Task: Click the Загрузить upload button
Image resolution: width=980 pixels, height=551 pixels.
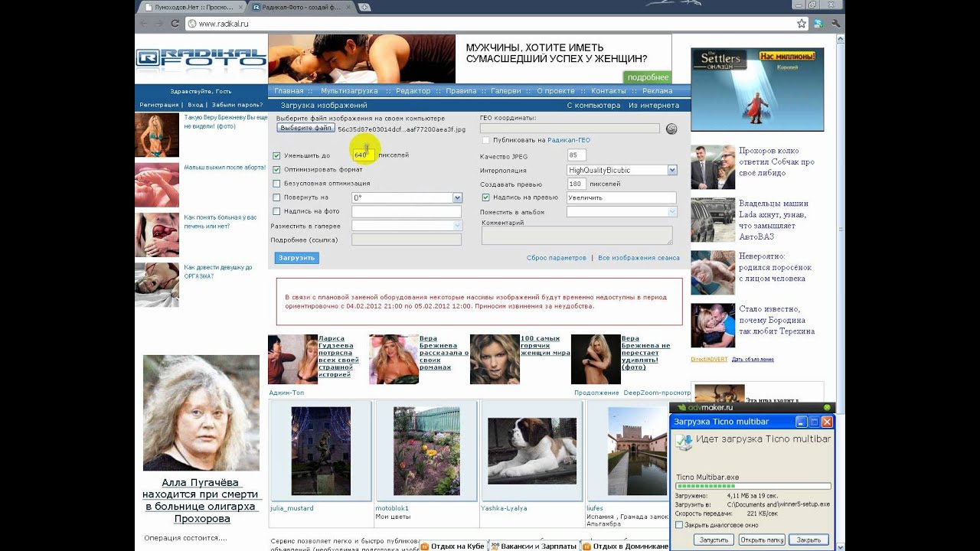Action: point(297,258)
